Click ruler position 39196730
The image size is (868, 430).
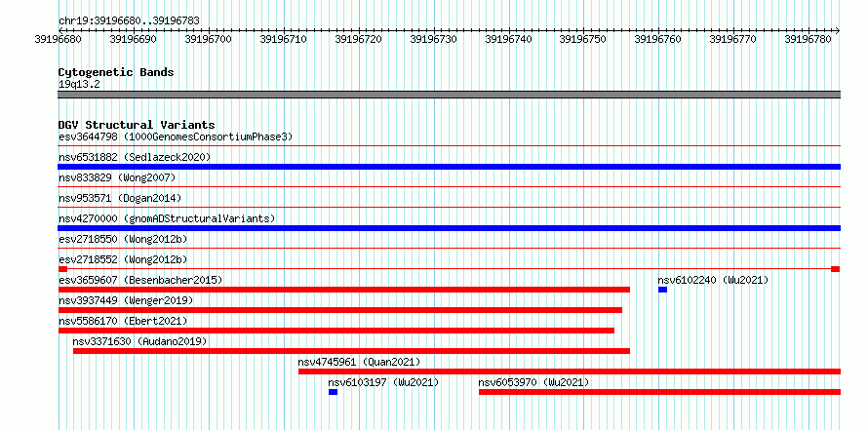click(433, 39)
